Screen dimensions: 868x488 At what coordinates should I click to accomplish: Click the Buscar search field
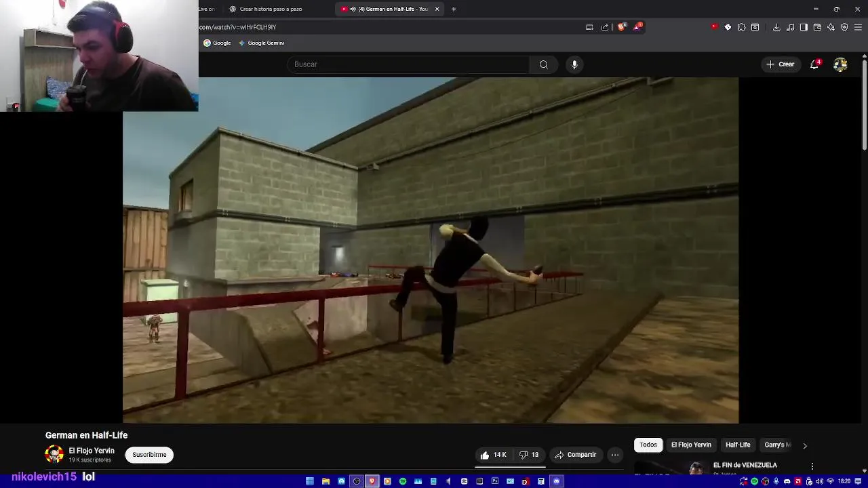[x=409, y=64]
